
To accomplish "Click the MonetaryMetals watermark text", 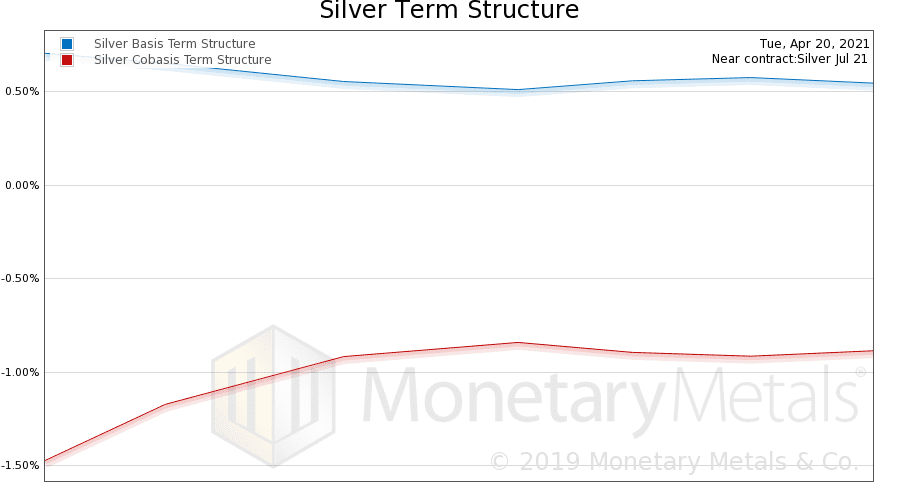I will tap(610, 397).
